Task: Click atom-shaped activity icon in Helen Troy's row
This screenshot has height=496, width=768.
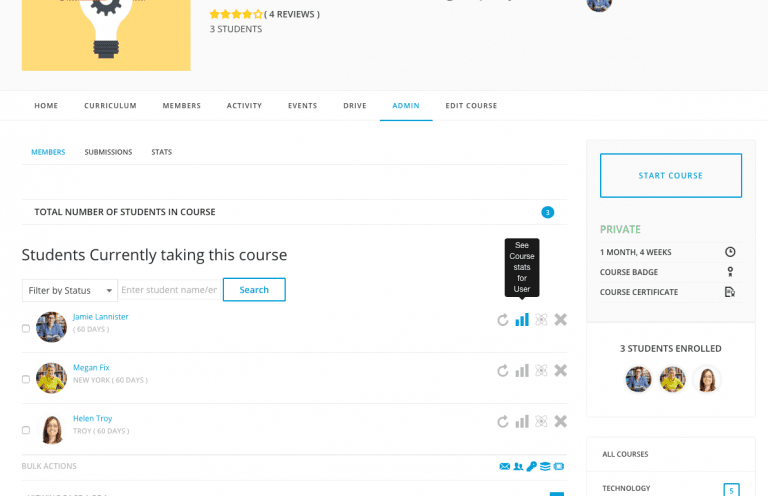Action: [541, 422]
